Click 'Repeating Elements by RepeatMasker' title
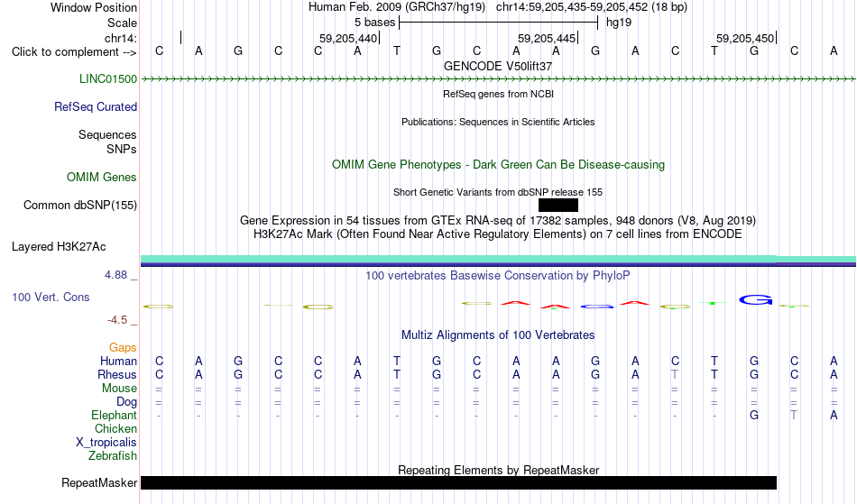This screenshot has width=857, height=504. pyautogui.click(x=499, y=470)
